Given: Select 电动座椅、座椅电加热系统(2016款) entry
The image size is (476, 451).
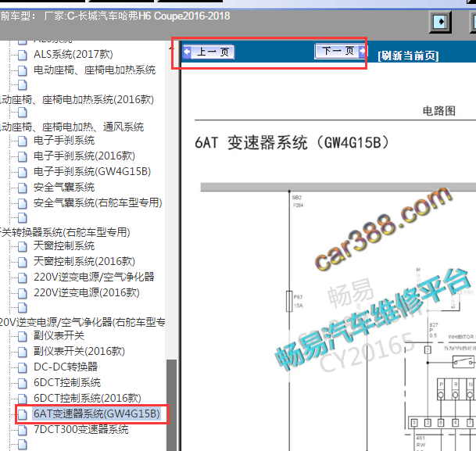Looking at the screenshot, I should pos(77,99).
